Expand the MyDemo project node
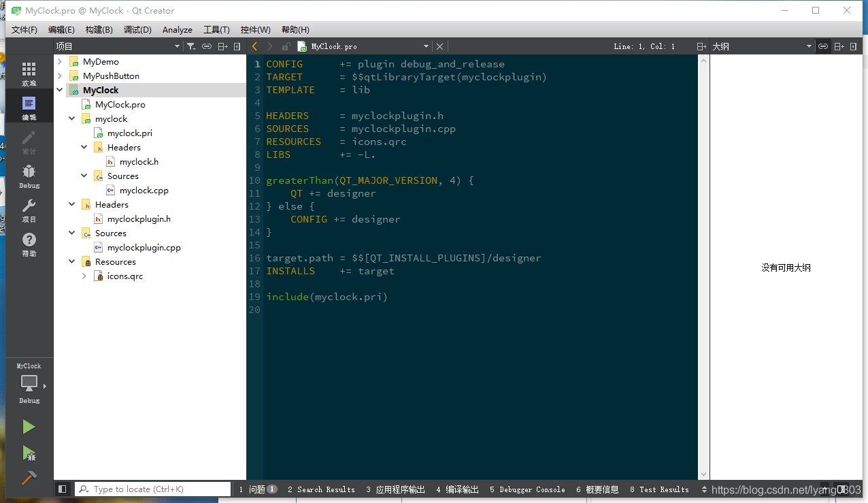The image size is (868, 503). click(x=60, y=61)
